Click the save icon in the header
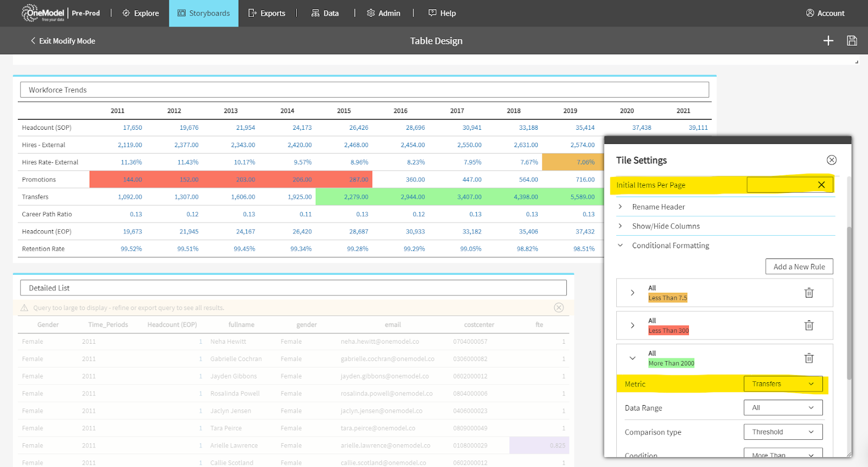 pos(852,41)
